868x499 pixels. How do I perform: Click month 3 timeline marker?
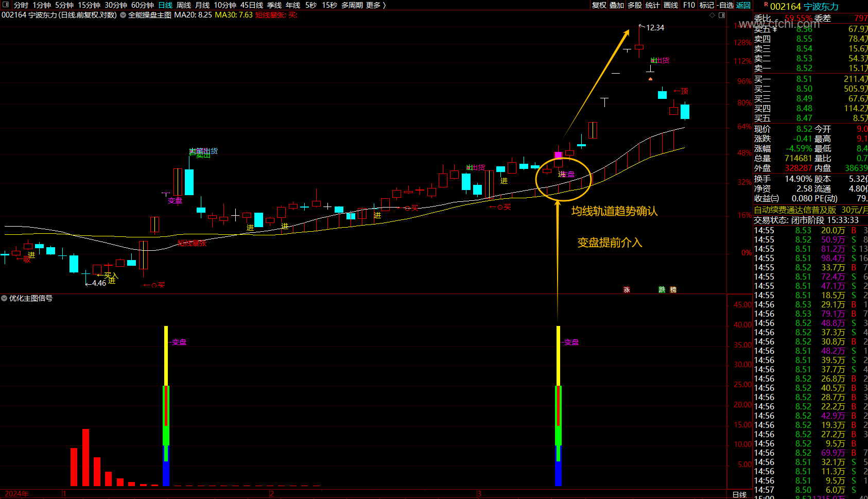coord(479,494)
